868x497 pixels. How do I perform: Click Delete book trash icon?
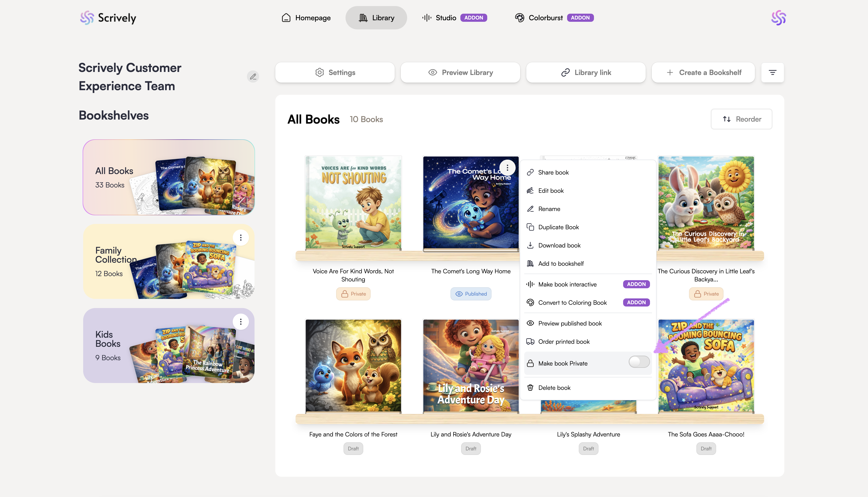(530, 387)
